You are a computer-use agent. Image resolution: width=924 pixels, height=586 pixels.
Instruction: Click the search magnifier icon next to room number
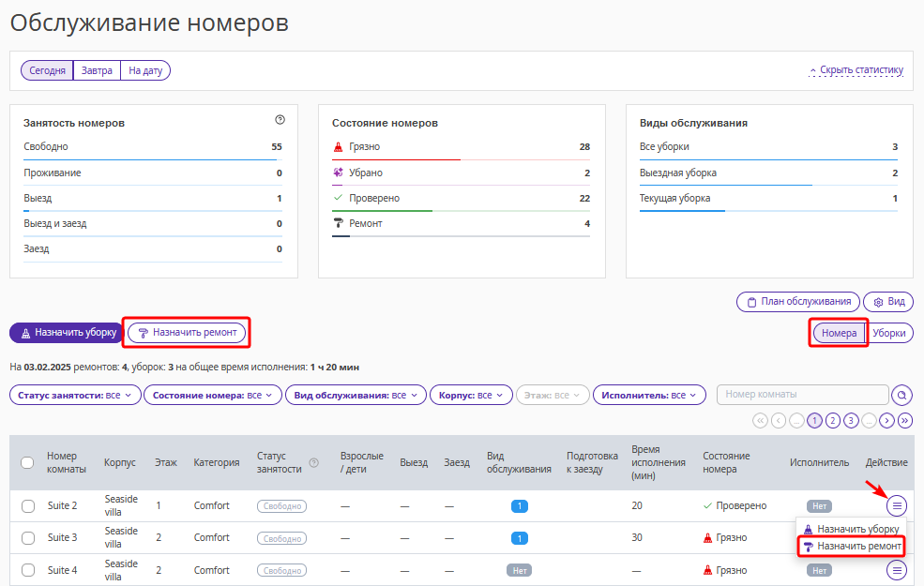tap(901, 395)
